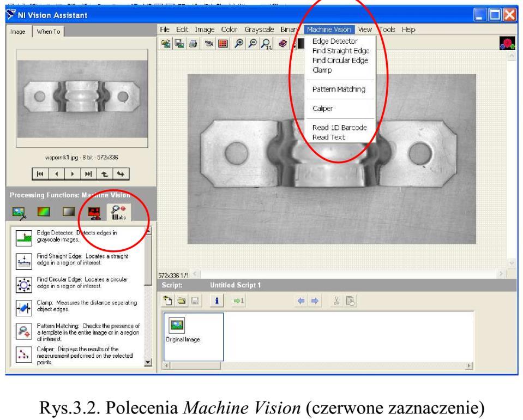Click the Zoom Out magnifier icon
Image resolution: width=523 pixels, height=420 pixels.
pos(253,44)
